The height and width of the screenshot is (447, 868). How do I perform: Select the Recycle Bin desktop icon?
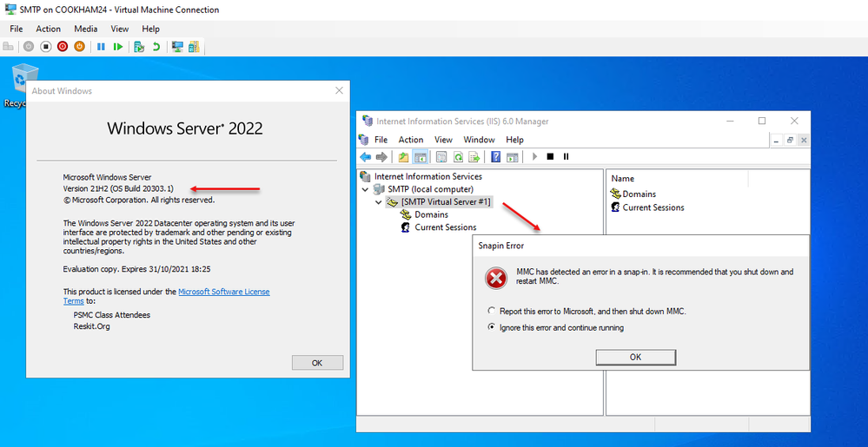click(x=21, y=86)
